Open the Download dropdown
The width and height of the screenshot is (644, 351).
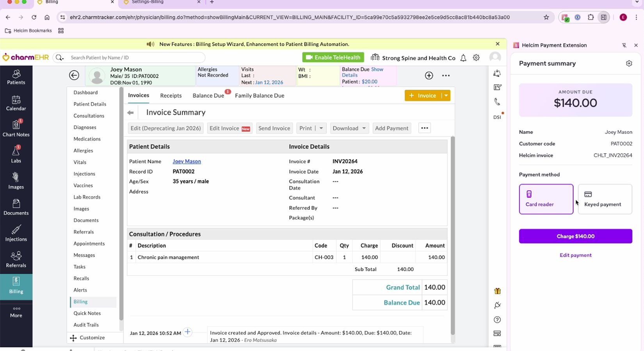point(349,128)
